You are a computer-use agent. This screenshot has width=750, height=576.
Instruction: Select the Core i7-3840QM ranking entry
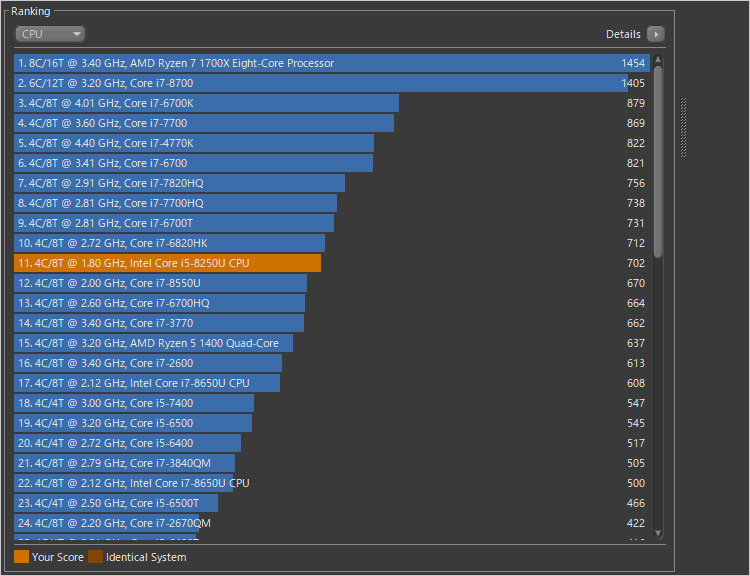pos(125,463)
